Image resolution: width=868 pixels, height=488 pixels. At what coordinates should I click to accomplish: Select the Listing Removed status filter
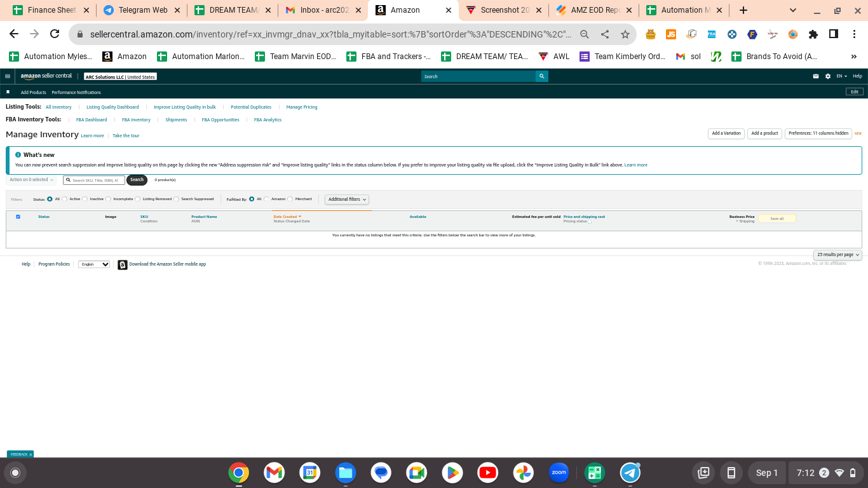[138, 199]
